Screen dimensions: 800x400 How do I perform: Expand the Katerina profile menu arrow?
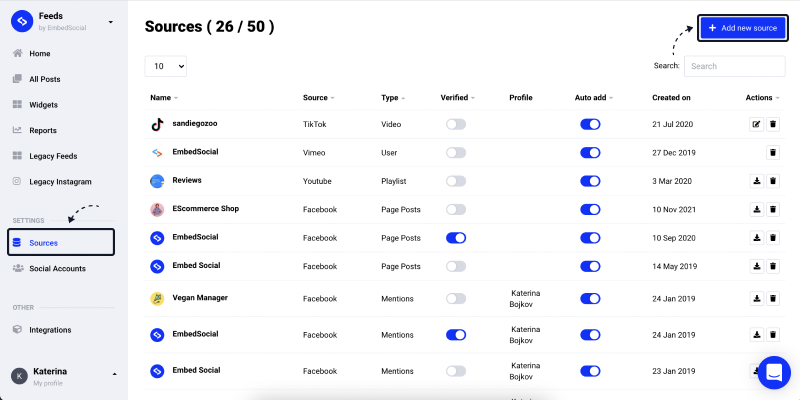click(x=114, y=374)
